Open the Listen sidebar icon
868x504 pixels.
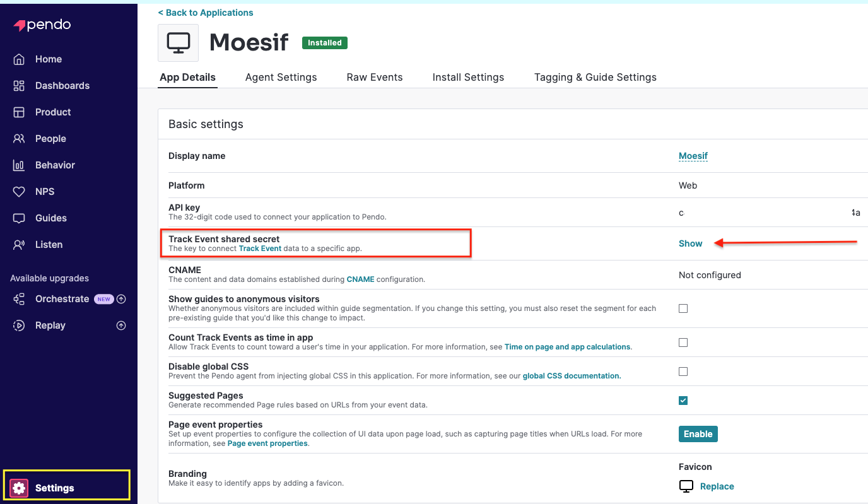(x=19, y=245)
